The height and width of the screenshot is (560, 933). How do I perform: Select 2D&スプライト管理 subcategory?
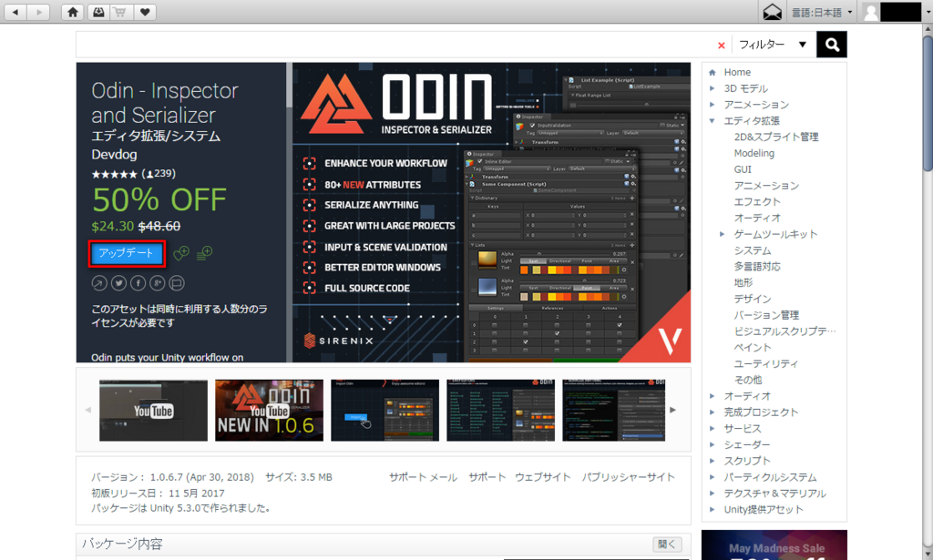click(776, 137)
